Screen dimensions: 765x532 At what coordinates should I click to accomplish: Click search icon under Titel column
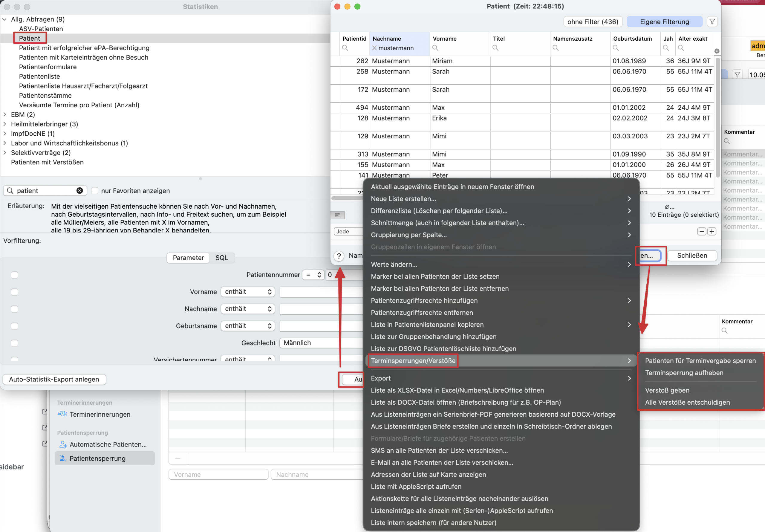tap(495, 48)
